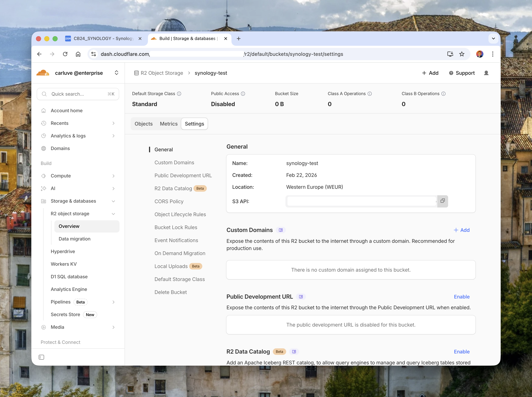Open the account switcher next to carluve
532x397 pixels.
117,73
